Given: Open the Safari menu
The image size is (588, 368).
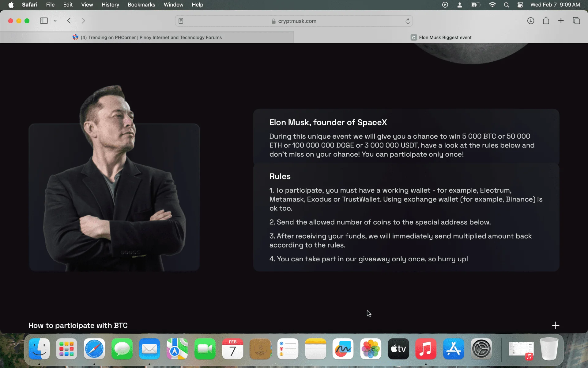Looking at the screenshot, I should (x=30, y=5).
